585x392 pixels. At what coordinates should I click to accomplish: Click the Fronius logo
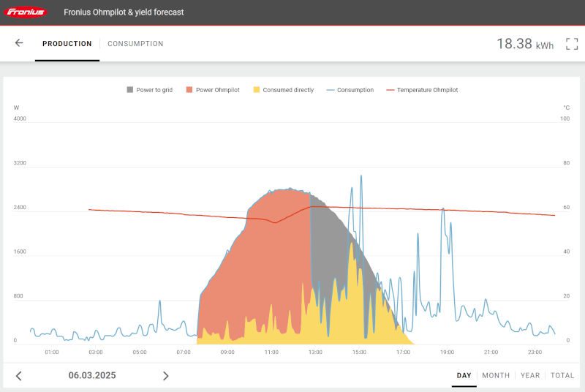pyautogui.click(x=26, y=12)
